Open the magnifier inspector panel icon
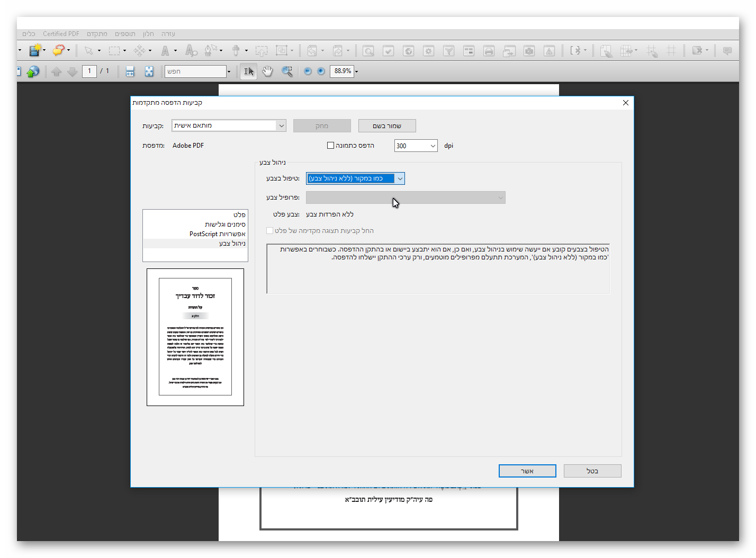Viewport: 756px width, 558px height. 368,51
